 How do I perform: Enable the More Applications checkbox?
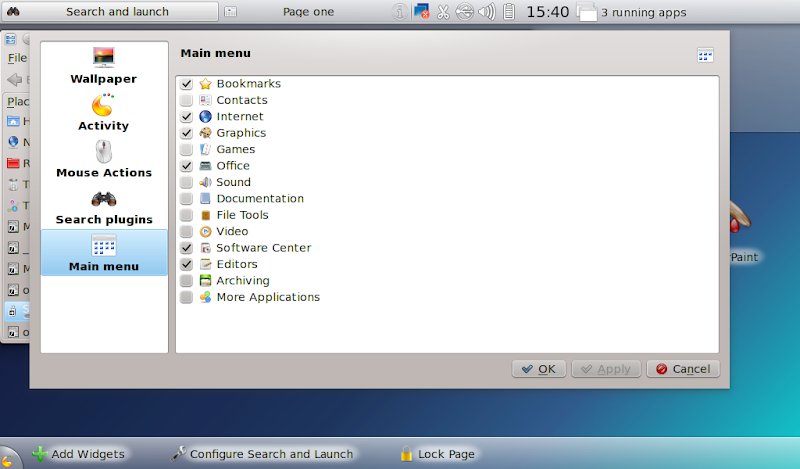[x=186, y=297]
